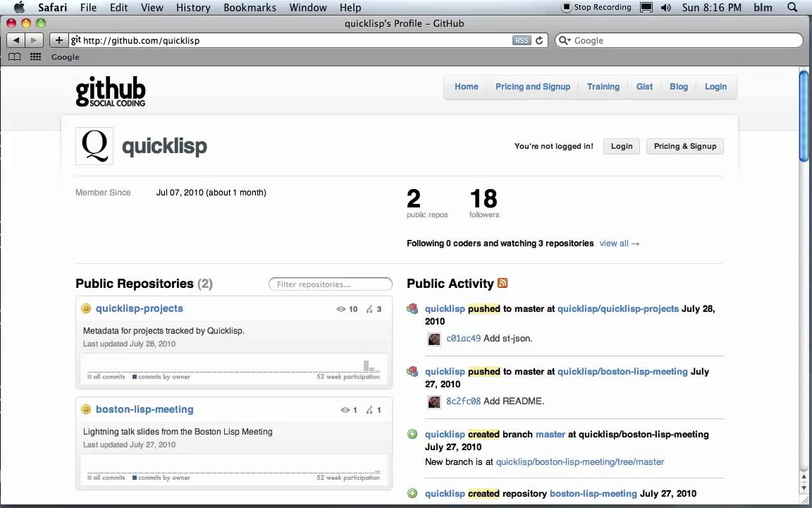
Task: Open the Help menu
Action: click(x=350, y=7)
